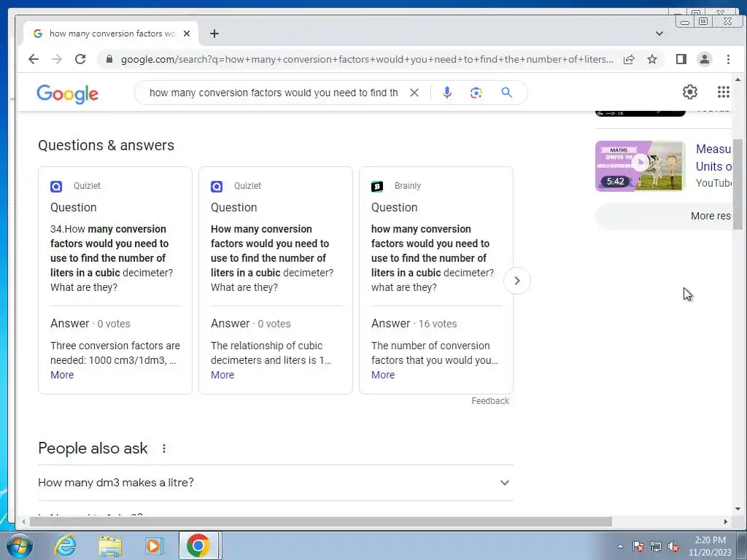Image resolution: width=747 pixels, height=560 pixels.
Task: Clear the search query with X
Action: point(414,93)
